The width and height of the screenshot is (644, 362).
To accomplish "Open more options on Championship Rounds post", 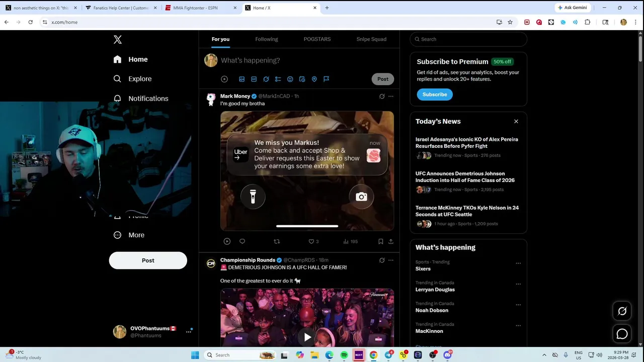I will 391,260.
